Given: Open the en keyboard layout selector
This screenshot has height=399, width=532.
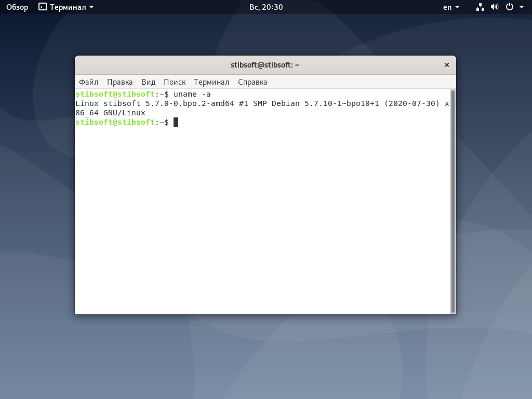Looking at the screenshot, I should [x=451, y=7].
